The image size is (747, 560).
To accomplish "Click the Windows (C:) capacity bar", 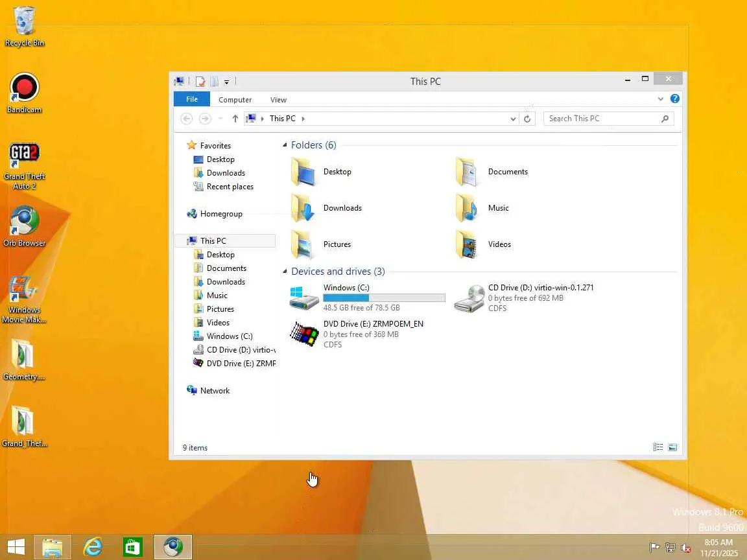I will (x=384, y=297).
